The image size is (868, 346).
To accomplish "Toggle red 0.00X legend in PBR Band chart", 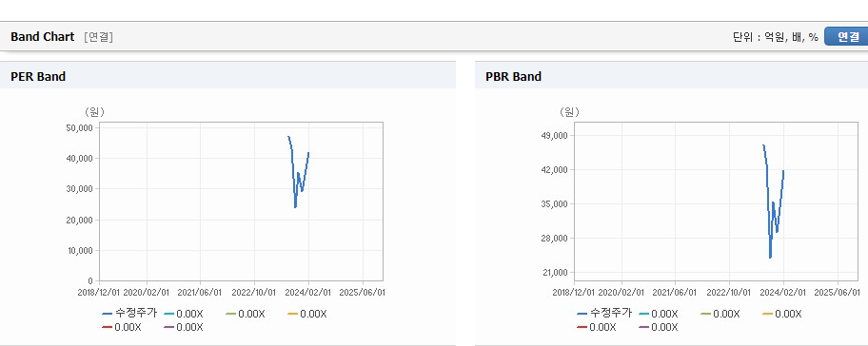I will coord(597,327).
